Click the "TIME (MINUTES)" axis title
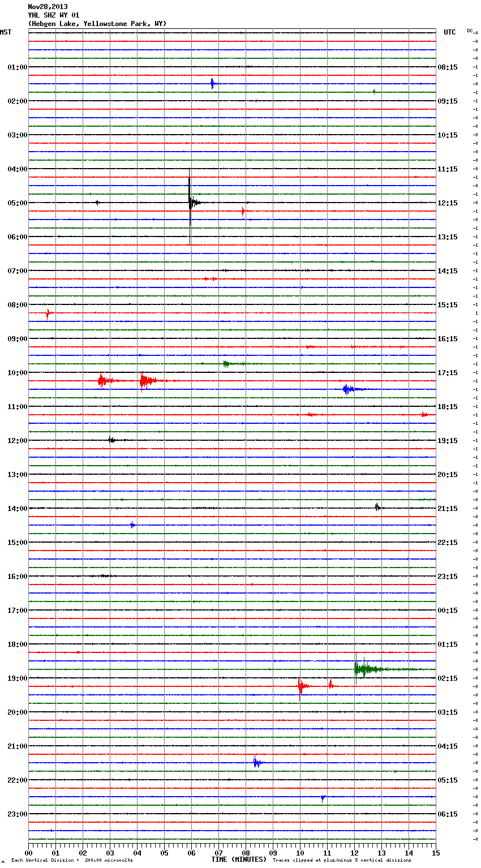Screen dimensions: 481x868 click(239, 860)
